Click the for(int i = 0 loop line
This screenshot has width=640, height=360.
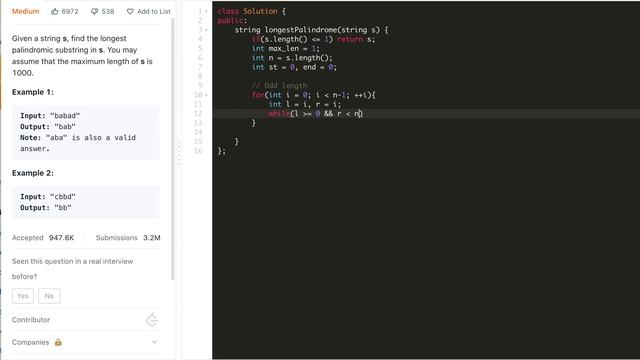pos(313,95)
